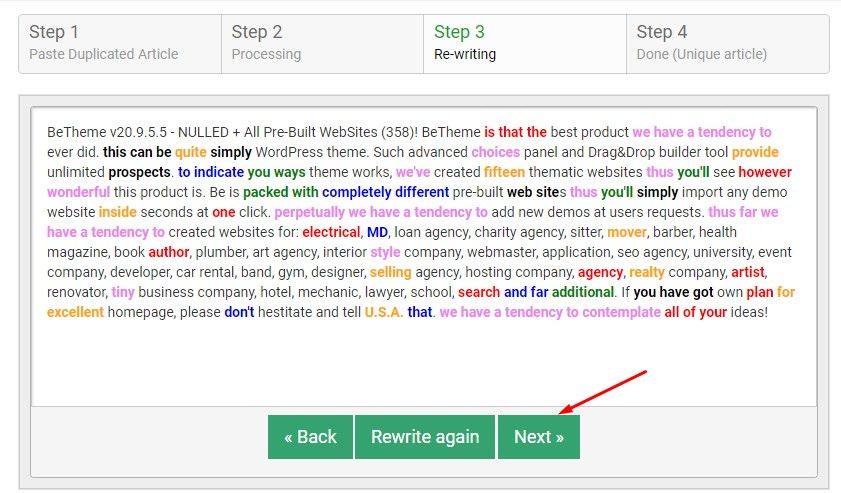Click the red word "electrical"
The height and width of the screenshot is (493, 841).
(331, 232)
